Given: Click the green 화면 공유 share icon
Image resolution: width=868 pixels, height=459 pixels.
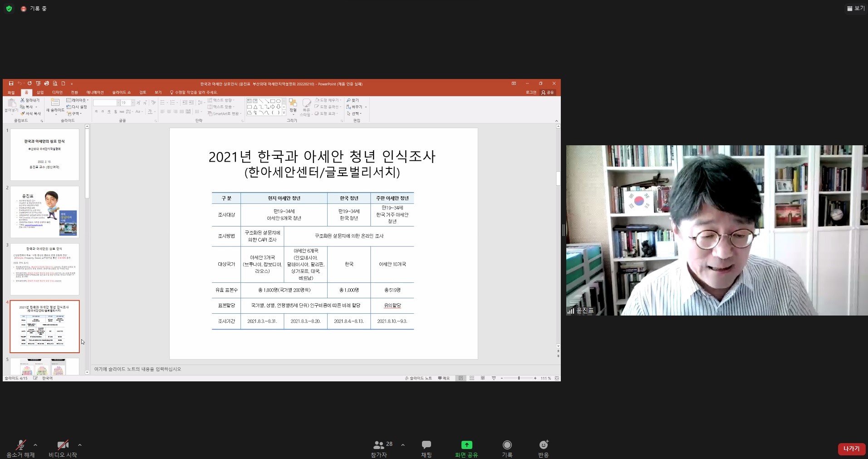Looking at the screenshot, I should tap(466, 445).
